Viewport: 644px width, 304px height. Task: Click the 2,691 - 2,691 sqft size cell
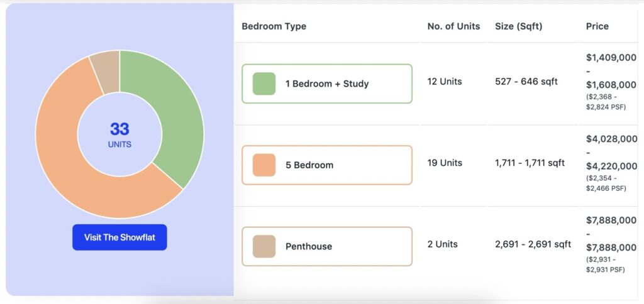tap(533, 244)
